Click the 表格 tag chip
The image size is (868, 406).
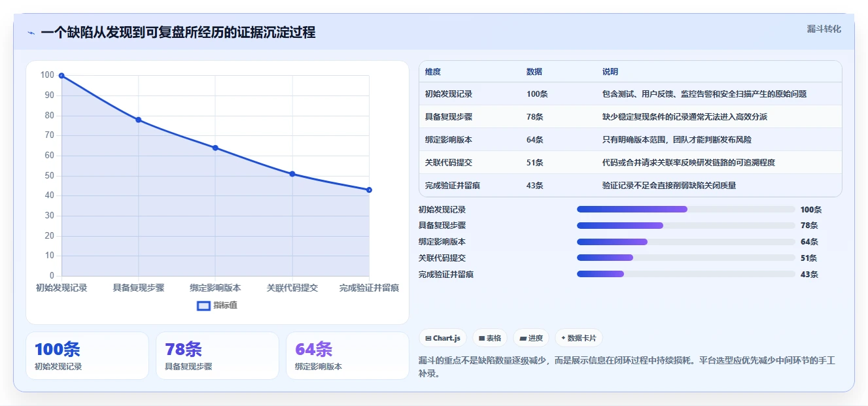[490, 338]
